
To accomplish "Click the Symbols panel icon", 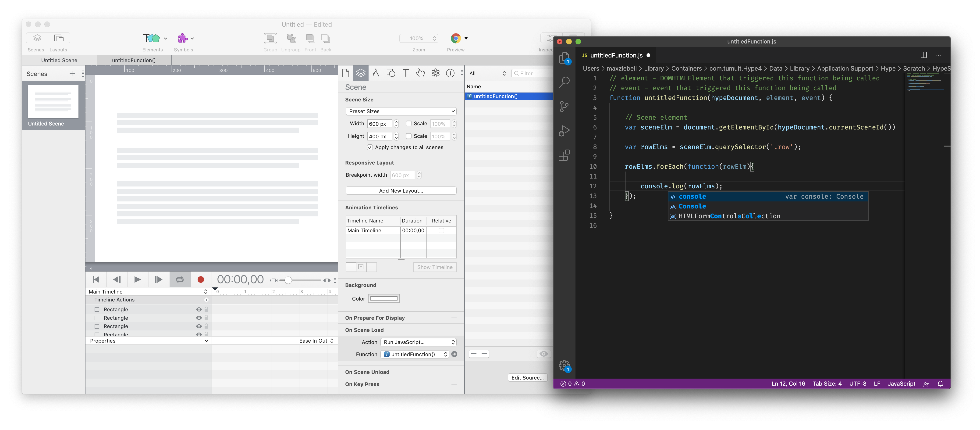I will pyautogui.click(x=182, y=39).
